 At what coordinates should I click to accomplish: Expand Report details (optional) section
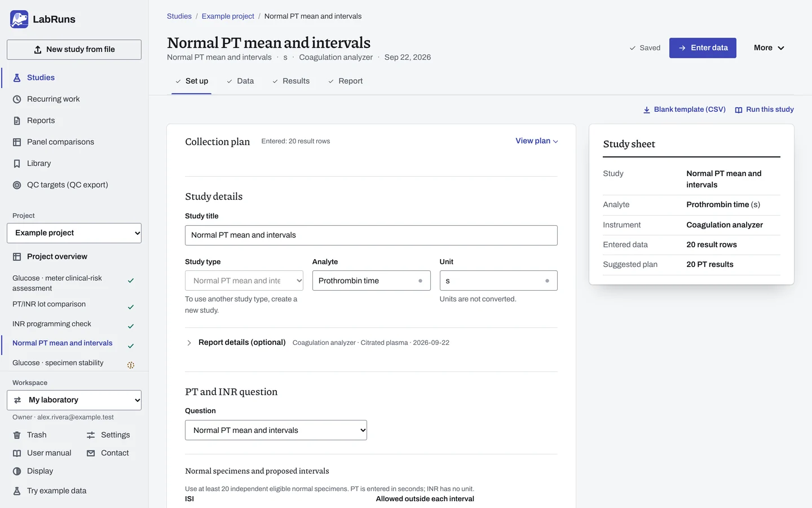(x=242, y=343)
